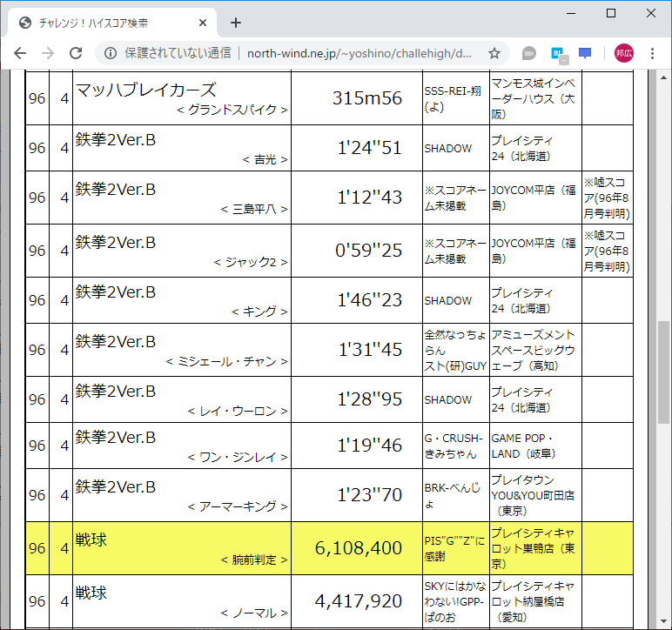Open the gray camera extension icon

529,53
